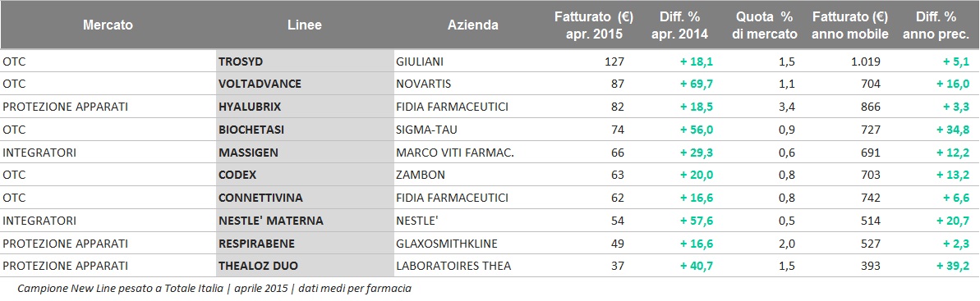Select the HYALUBRIX product cell
Viewport: 980px width, 301px height.
pos(305,107)
